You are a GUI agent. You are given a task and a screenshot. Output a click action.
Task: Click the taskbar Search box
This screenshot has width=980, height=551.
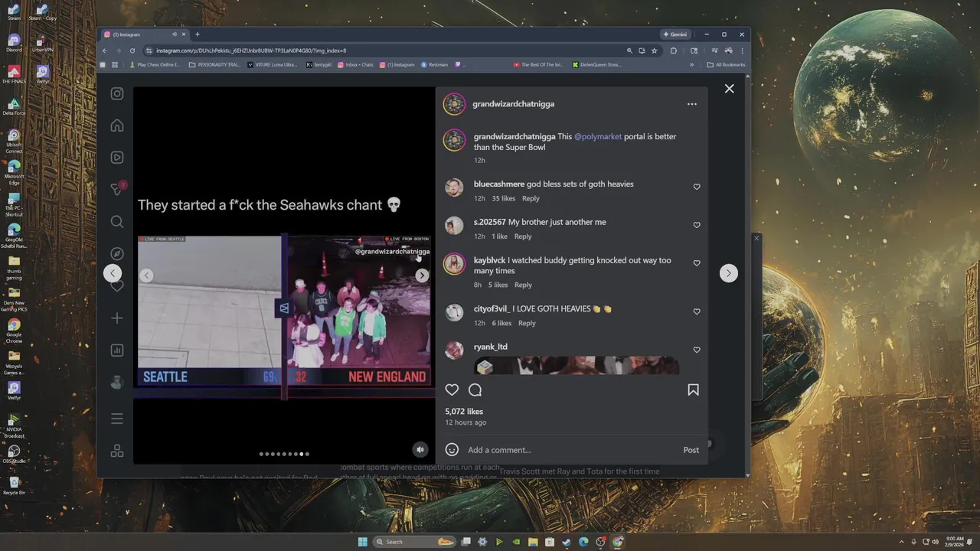click(414, 542)
